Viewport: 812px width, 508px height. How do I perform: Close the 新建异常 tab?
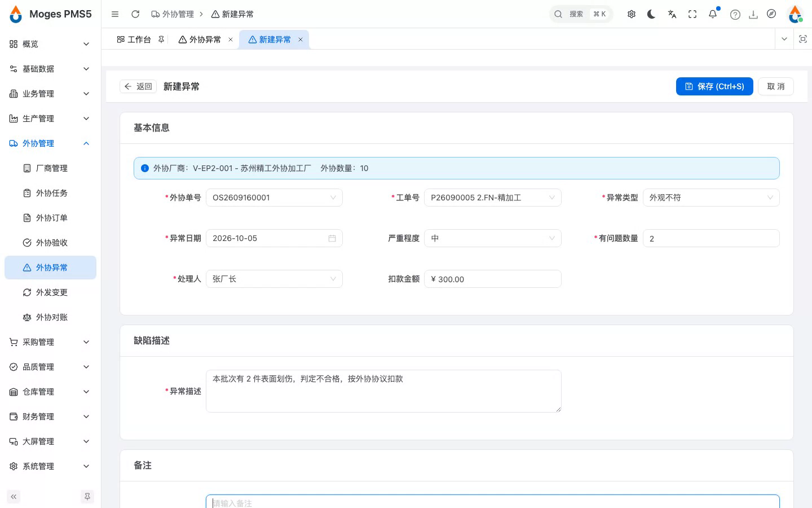point(301,40)
